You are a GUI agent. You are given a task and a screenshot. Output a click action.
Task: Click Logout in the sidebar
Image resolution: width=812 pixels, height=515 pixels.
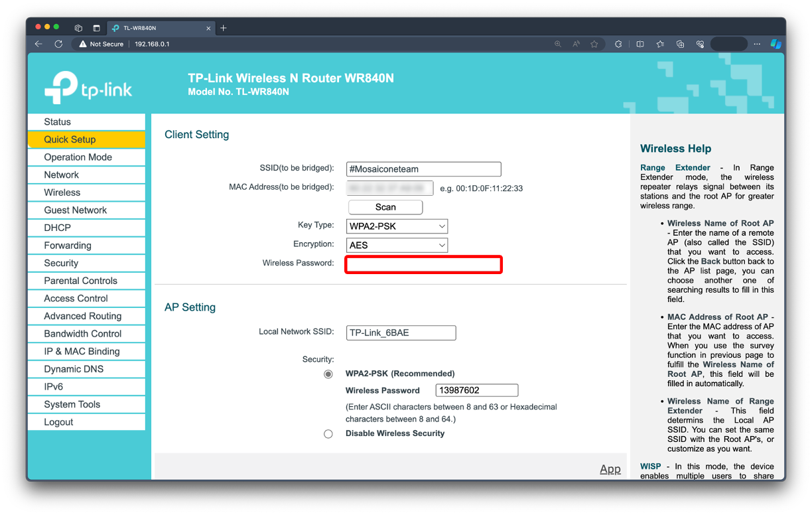tap(58, 422)
